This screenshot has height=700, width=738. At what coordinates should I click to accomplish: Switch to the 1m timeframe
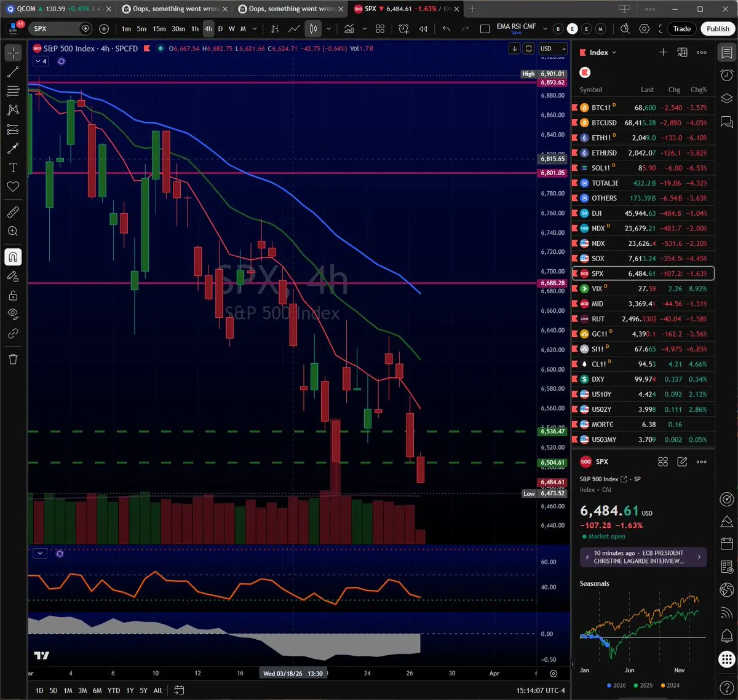[126, 29]
